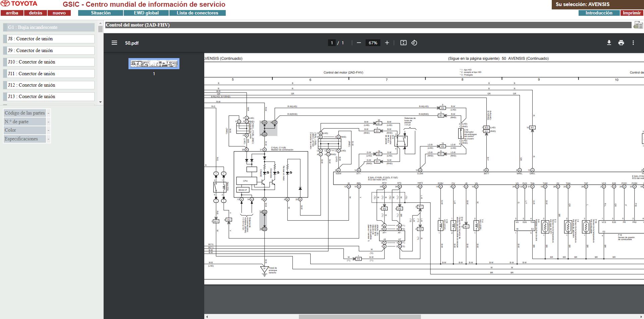
Task: Zoom out with the minus icon
Action: click(359, 43)
